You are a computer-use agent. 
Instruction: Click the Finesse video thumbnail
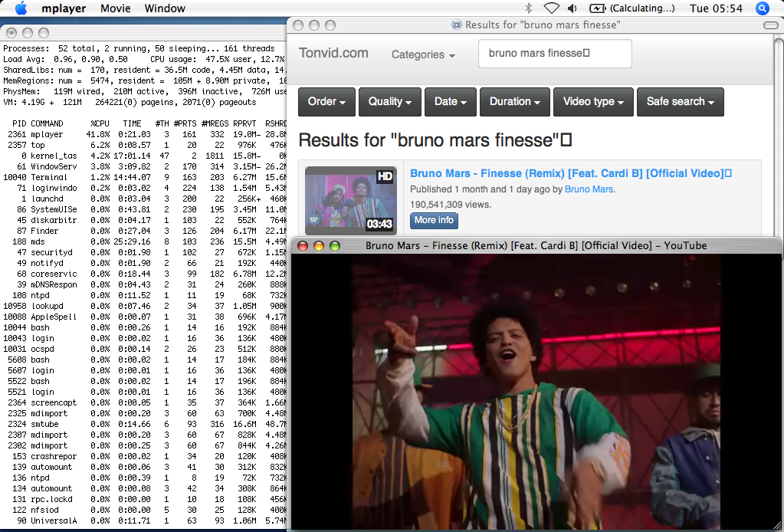tap(351, 201)
